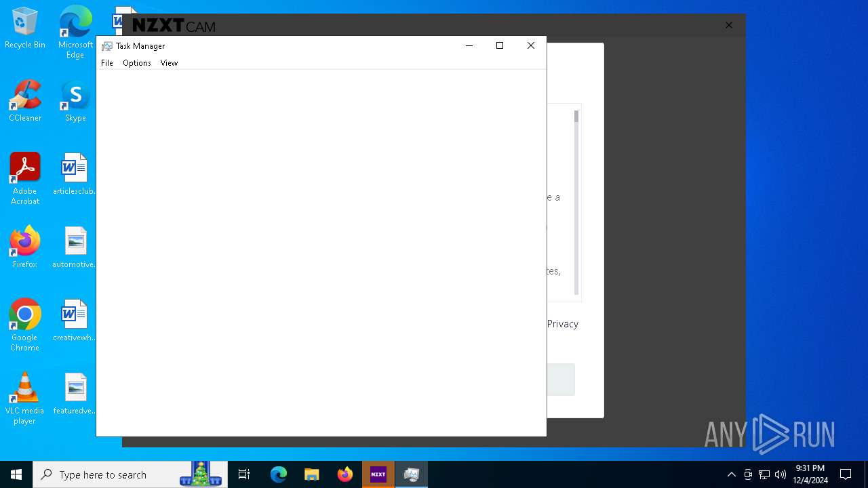868x488 pixels.
Task: Select Microsoft Edge desktop shortcut
Action: click(75, 32)
